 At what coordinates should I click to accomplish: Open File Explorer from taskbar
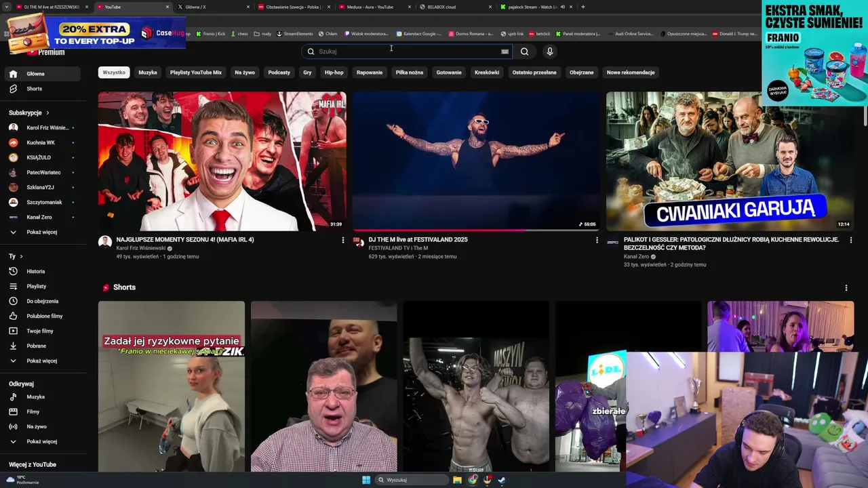click(x=458, y=480)
